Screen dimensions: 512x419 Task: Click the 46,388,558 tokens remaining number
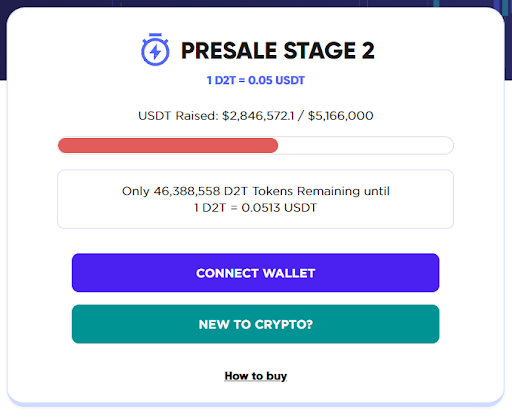pos(187,191)
